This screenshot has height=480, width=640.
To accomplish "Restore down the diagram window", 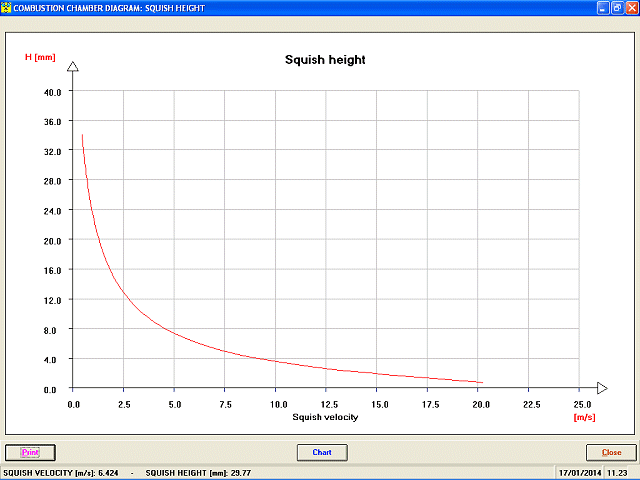I will [x=617, y=8].
